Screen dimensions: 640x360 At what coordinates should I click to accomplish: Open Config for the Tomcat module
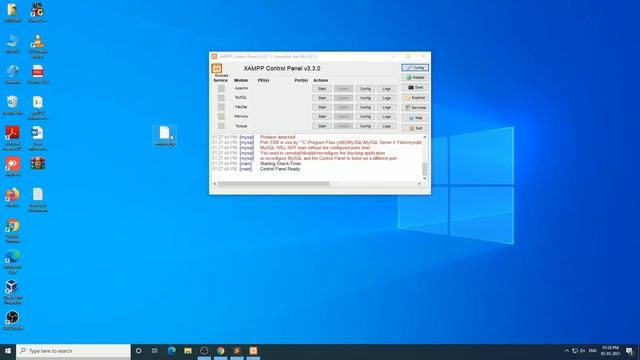[x=365, y=126]
